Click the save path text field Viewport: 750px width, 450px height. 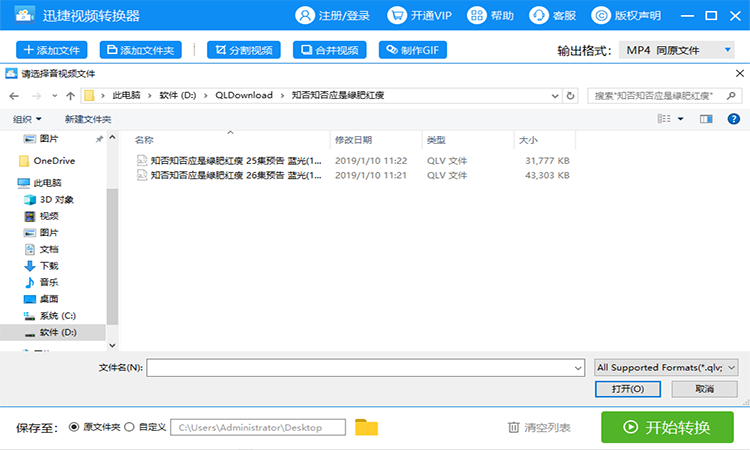pos(258,428)
